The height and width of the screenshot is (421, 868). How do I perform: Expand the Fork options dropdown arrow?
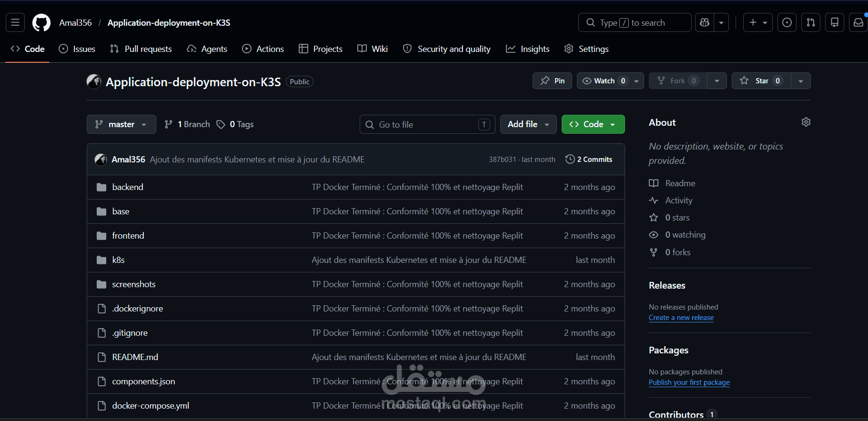pyautogui.click(x=717, y=81)
